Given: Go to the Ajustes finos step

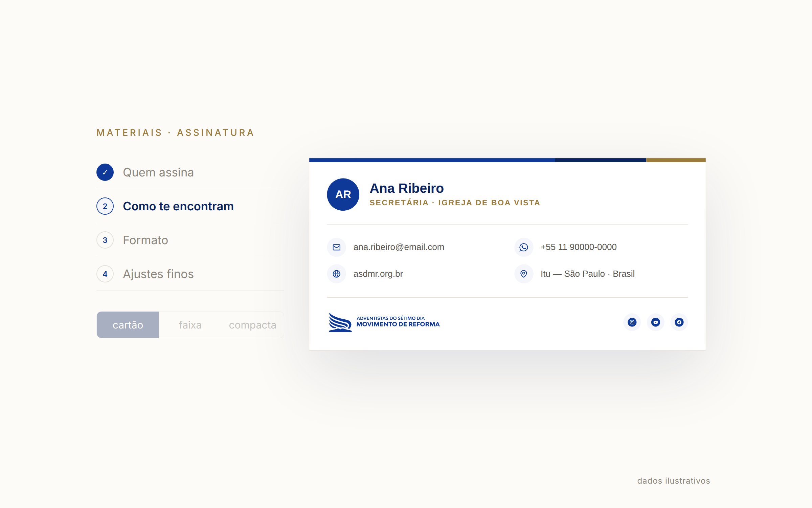Looking at the screenshot, I should 190,274.
